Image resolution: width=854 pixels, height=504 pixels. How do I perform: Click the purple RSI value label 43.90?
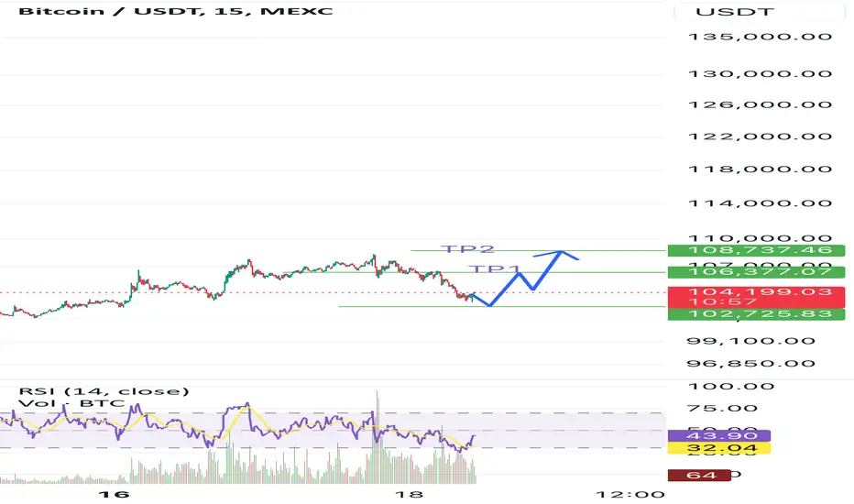click(x=719, y=436)
